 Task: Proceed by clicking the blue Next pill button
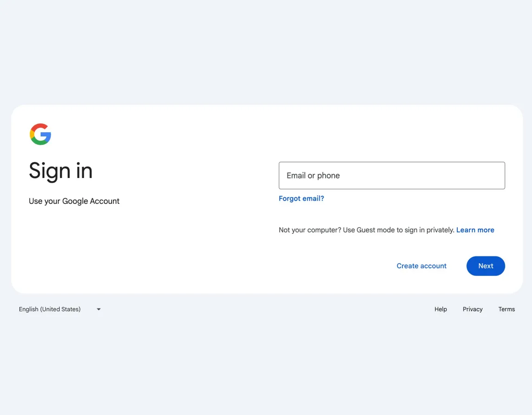[485, 266]
